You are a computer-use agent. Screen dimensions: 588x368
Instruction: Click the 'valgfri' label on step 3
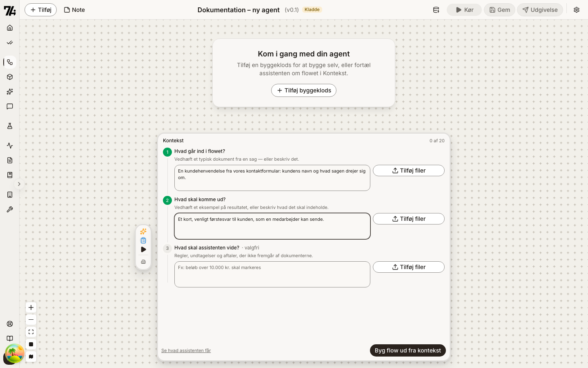point(252,248)
